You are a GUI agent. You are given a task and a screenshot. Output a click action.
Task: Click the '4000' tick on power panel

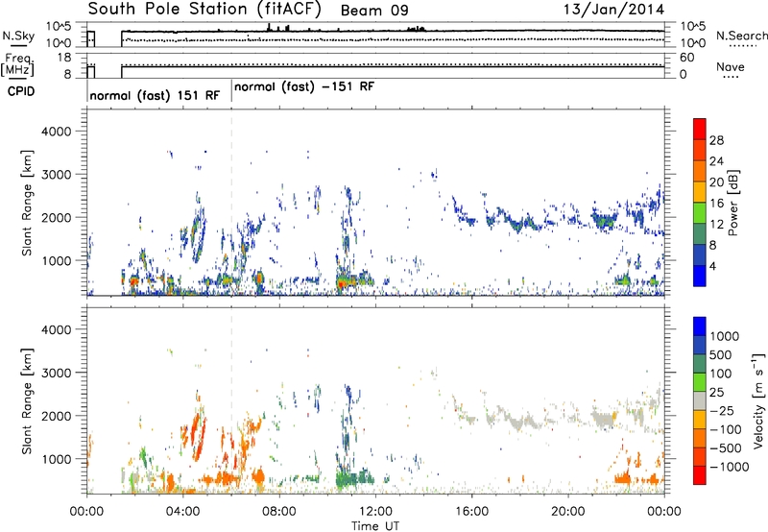click(x=56, y=132)
